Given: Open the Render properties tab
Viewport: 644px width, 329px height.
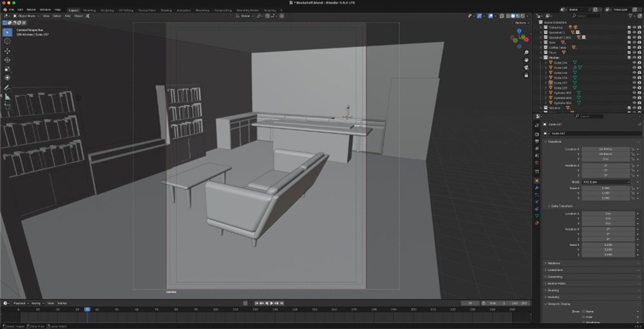Looking at the screenshot, I should click(536, 135).
